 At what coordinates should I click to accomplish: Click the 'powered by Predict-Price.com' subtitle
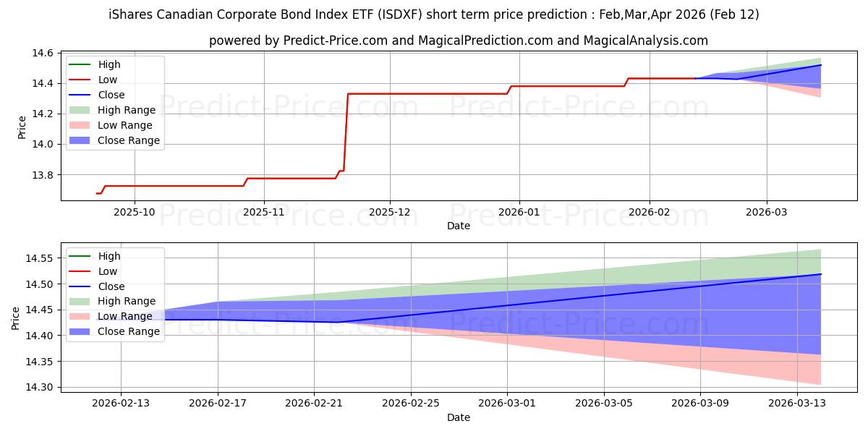(459, 41)
